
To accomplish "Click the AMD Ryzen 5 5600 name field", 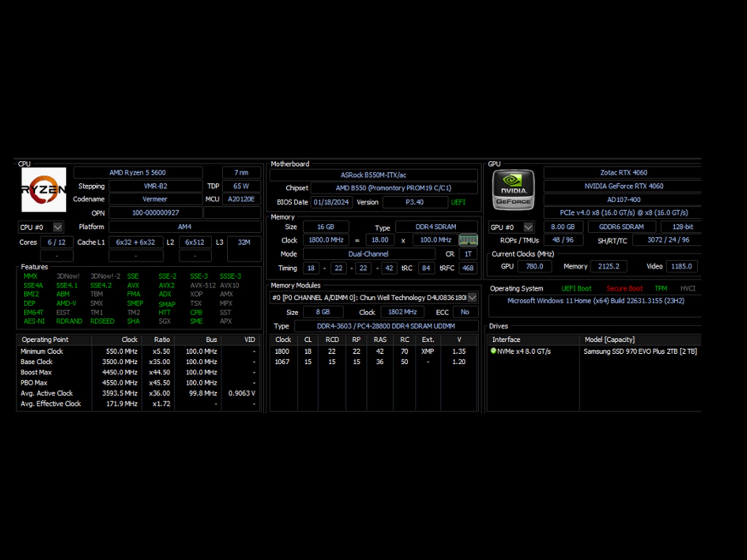I will 138,172.
